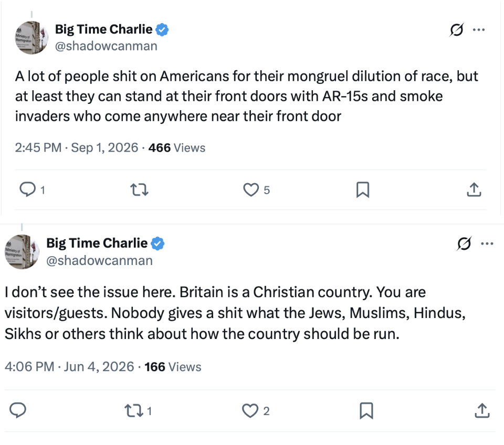Repost the tweet about Britain, count 1
504x445 pixels.
134,410
